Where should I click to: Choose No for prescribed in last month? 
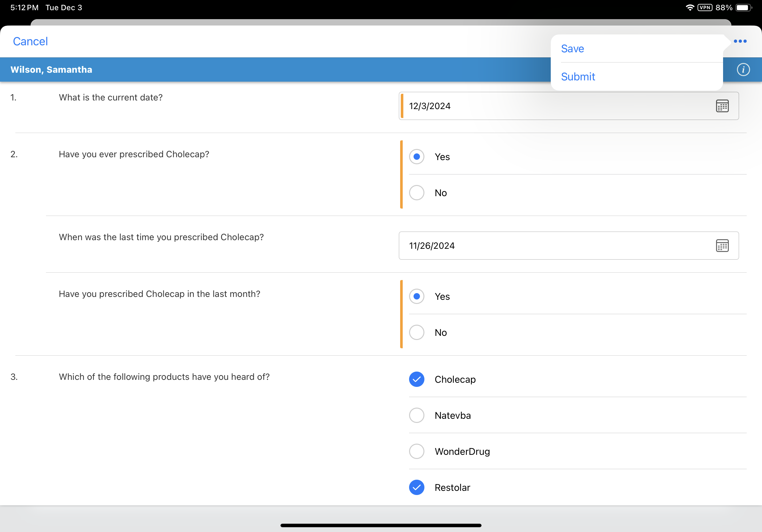coord(416,332)
